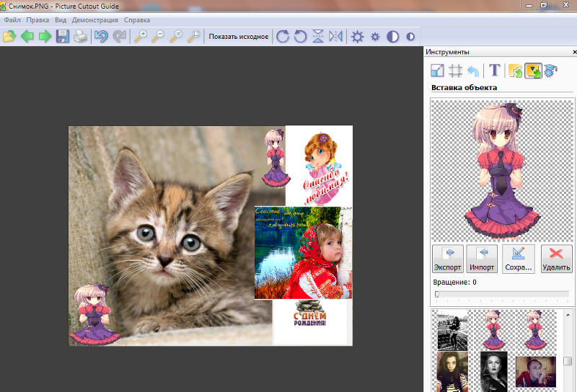Open the Вид menu

coord(61,20)
